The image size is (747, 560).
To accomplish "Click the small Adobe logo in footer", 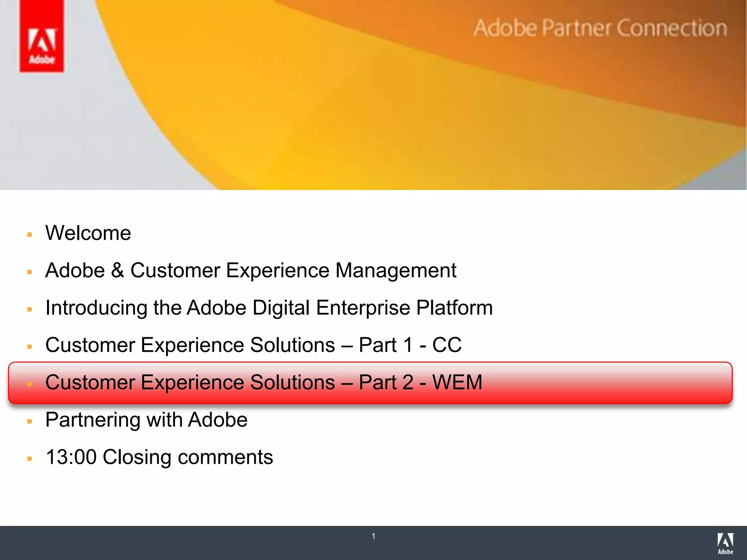I will (725, 544).
